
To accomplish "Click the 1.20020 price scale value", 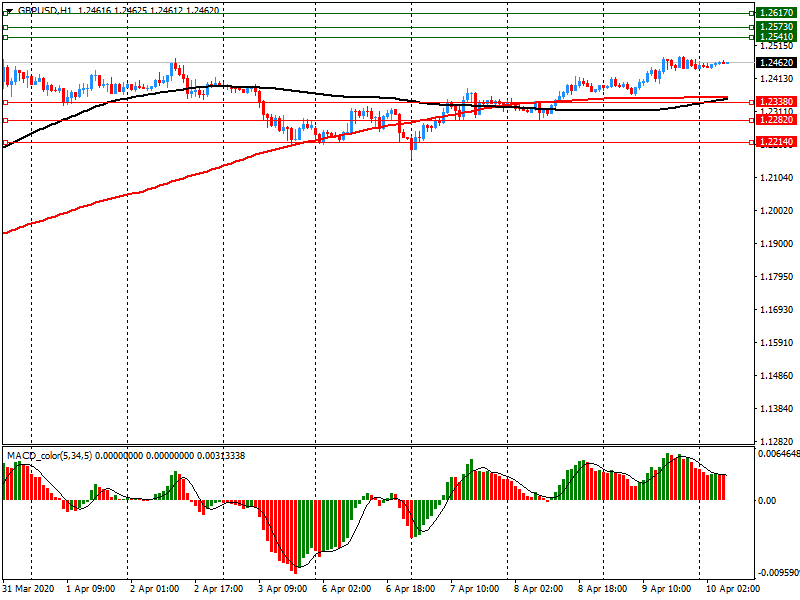I will pos(776,211).
